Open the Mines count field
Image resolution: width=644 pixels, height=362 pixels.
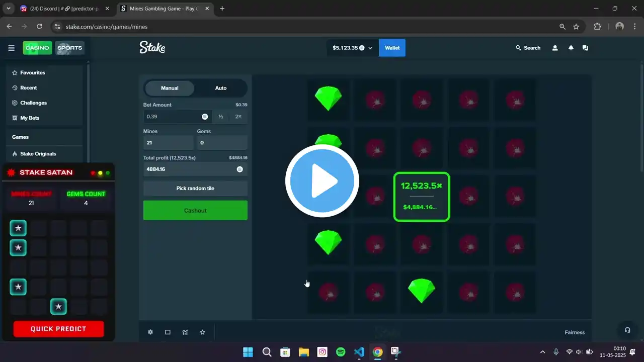click(x=169, y=143)
